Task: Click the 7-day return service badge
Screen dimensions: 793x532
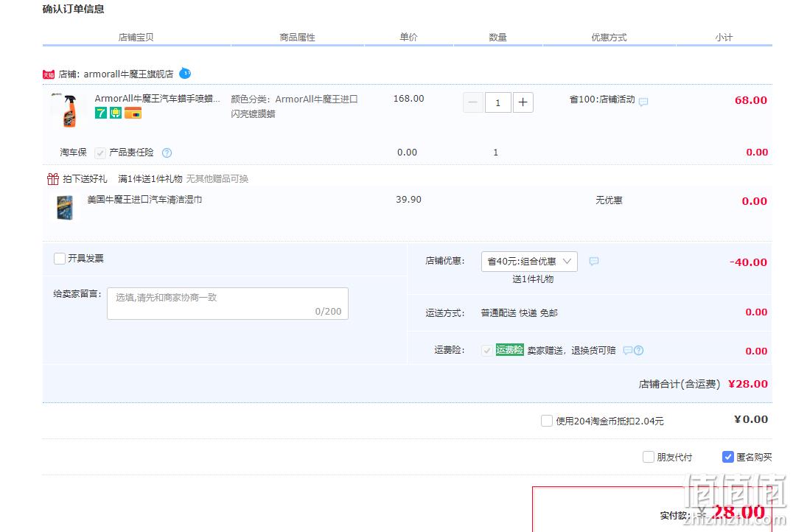Action: tap(101, 113)
